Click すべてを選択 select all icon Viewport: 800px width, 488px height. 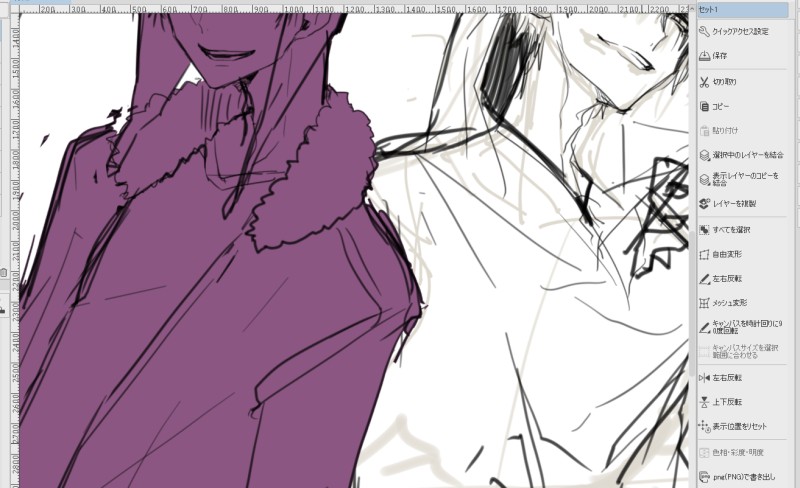click(704, 230)
